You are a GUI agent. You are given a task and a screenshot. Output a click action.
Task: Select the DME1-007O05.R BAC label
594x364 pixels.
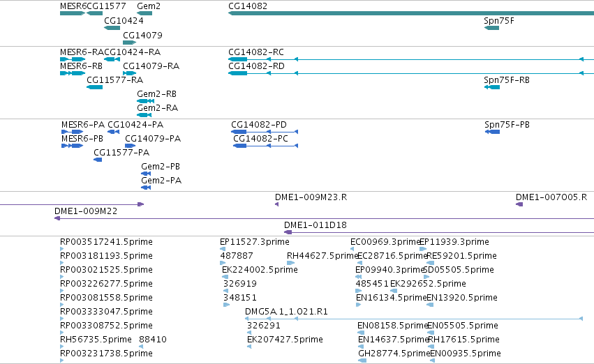[x=551, y=197]
